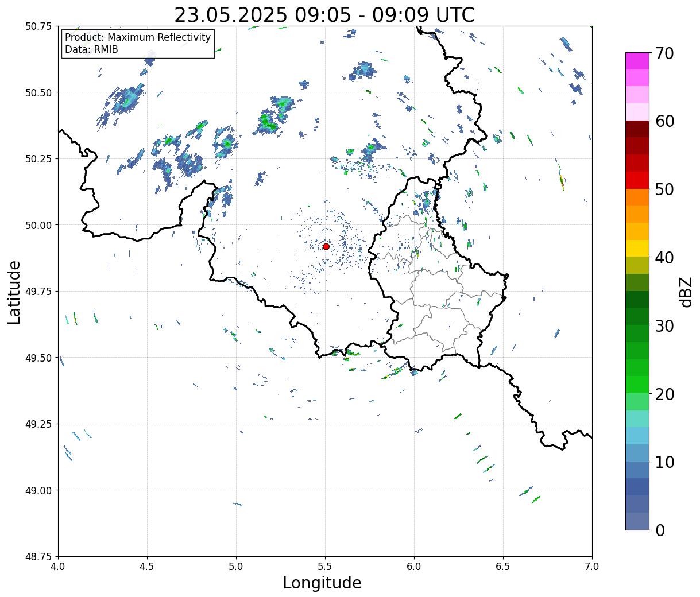
Task: Click the bright green colorbar segment just above 20
Action: tap(637, 385)
